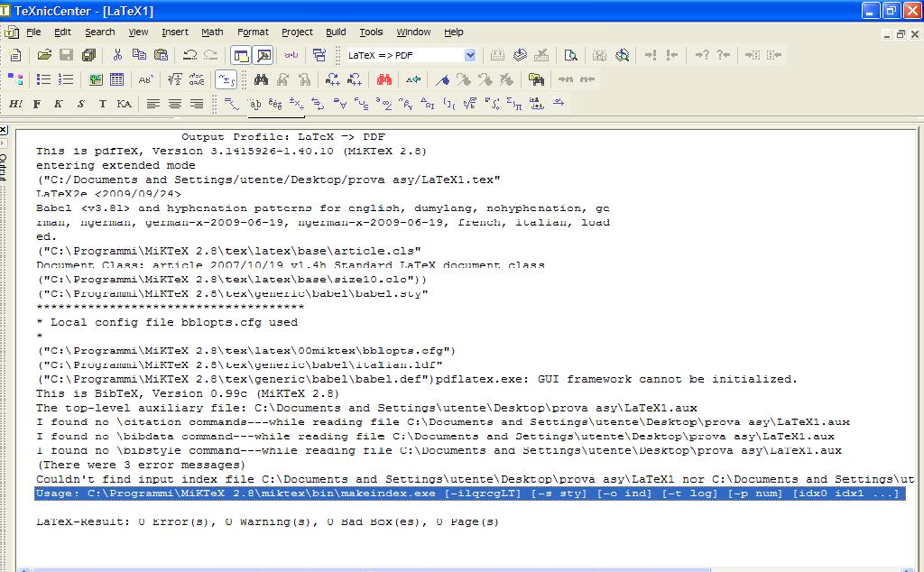Toggle the output pane view button
The height and width of the screenshot is (572, 924).
point(262,55)
